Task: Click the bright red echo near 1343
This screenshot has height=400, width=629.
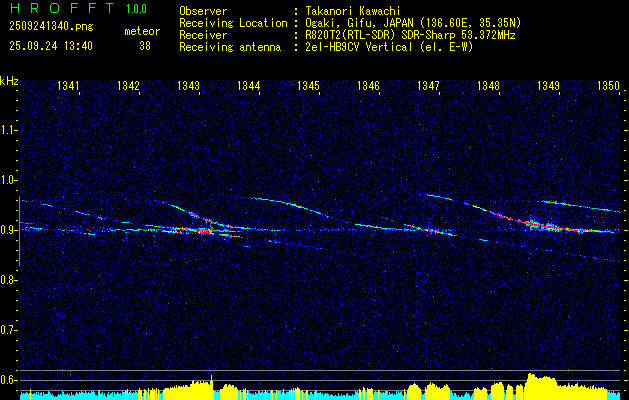Action: tap(203, 231)
